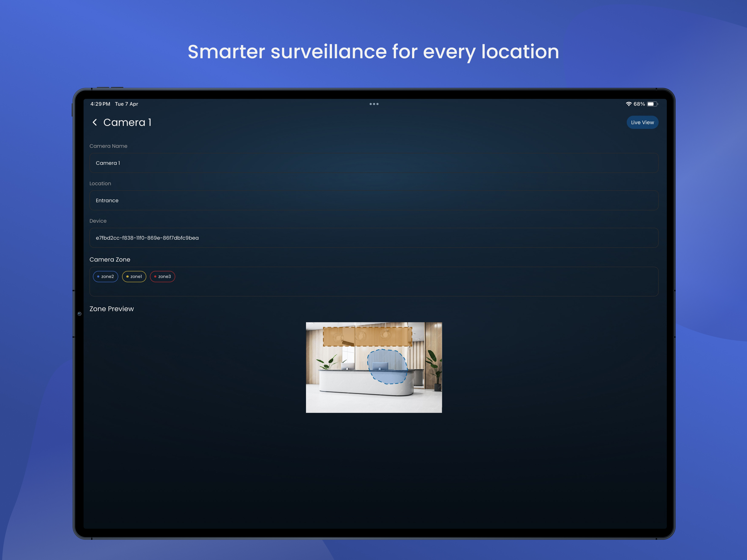The height and width of the screenshot is (560, 747).
Task: Tap the battery icon in status bar
Action: pos(652,104)
